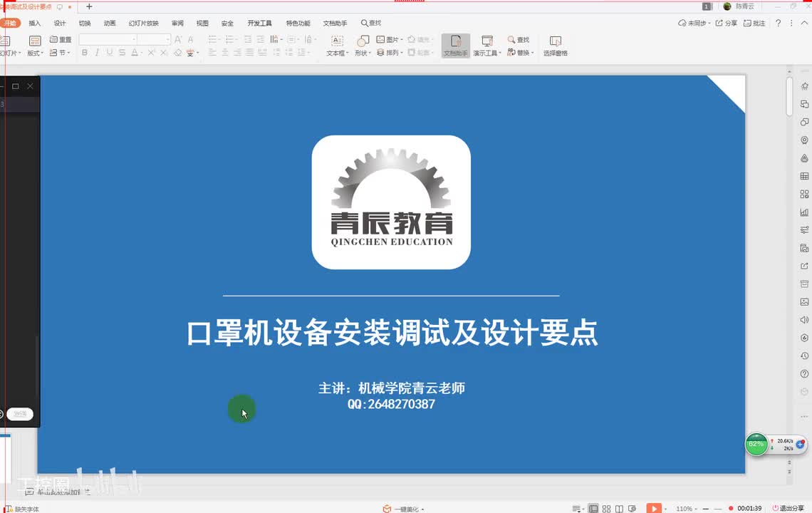The width and height of the screenshot is (812, 513).
Task: Align text left
Action: coord(212,53)
